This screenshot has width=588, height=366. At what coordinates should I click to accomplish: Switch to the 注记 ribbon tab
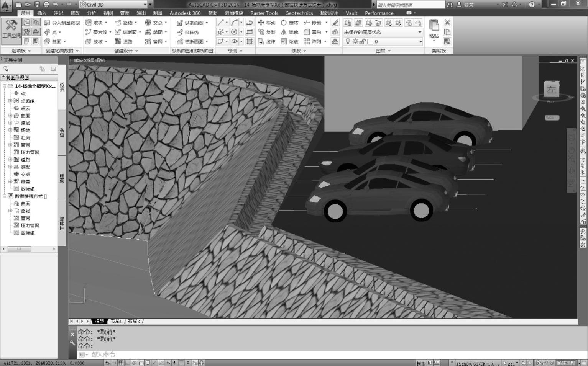58,13
